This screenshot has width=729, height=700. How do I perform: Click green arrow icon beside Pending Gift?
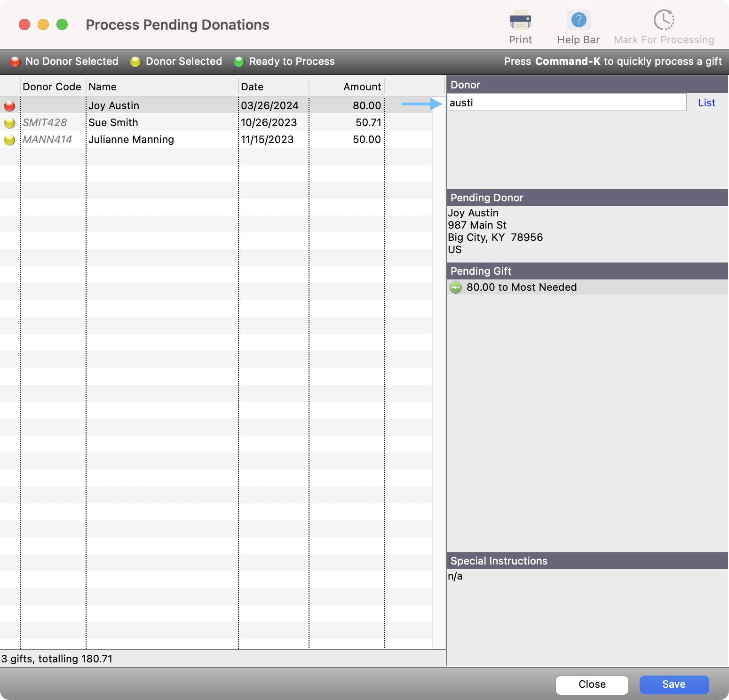(456, 287)
